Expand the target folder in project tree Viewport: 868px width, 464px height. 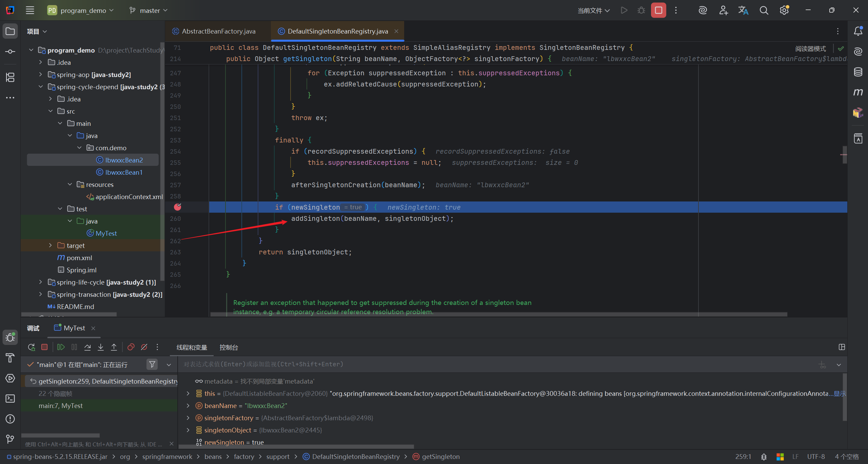[x=50, y=245]
